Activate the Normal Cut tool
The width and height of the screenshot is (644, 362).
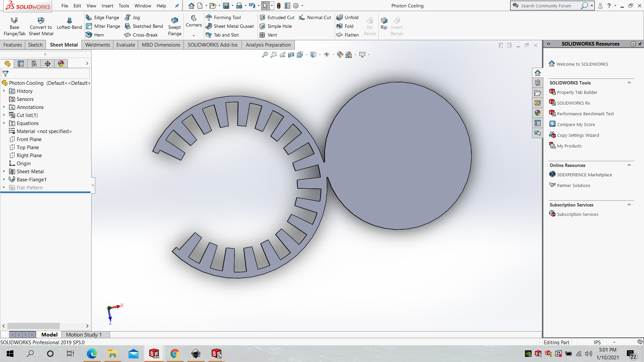click(315, 17)
